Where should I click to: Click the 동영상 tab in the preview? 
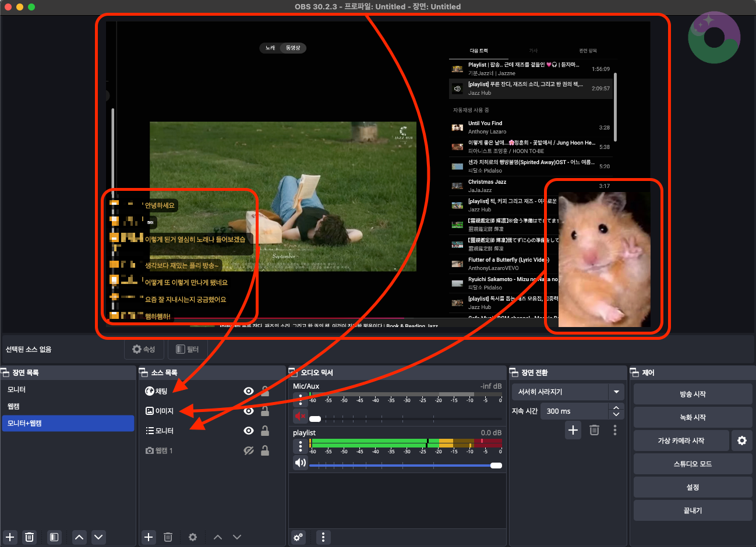click(x=293, y=48)
